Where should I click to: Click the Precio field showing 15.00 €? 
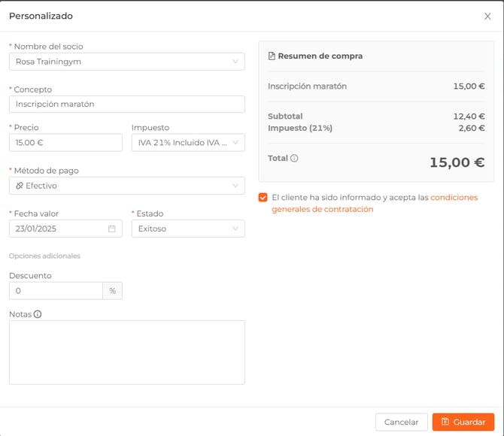65,143
